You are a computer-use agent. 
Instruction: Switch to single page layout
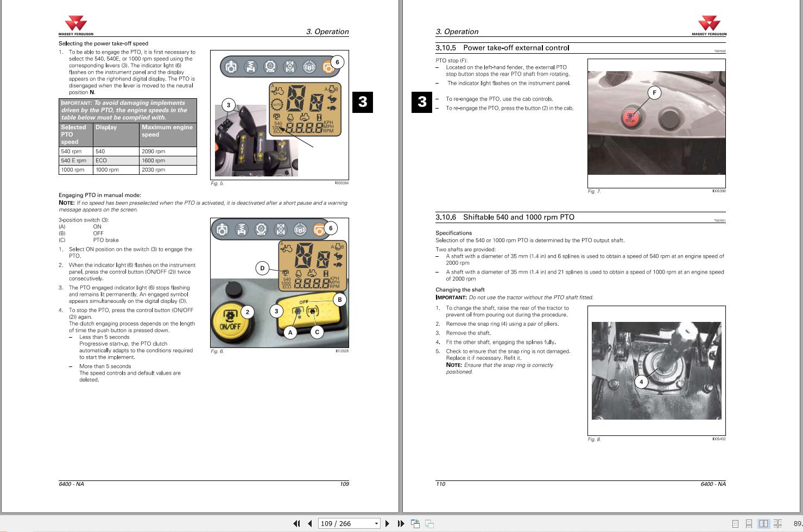point(735,524)
